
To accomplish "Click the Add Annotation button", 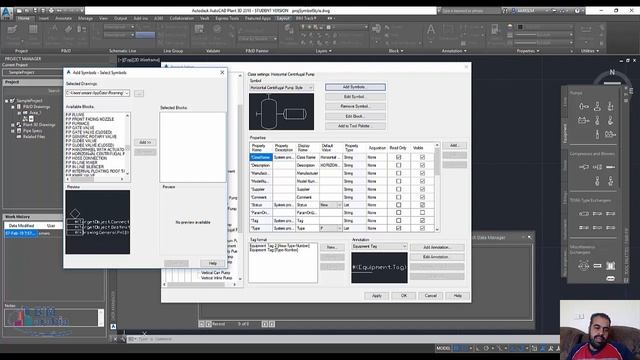I will 437,247.
